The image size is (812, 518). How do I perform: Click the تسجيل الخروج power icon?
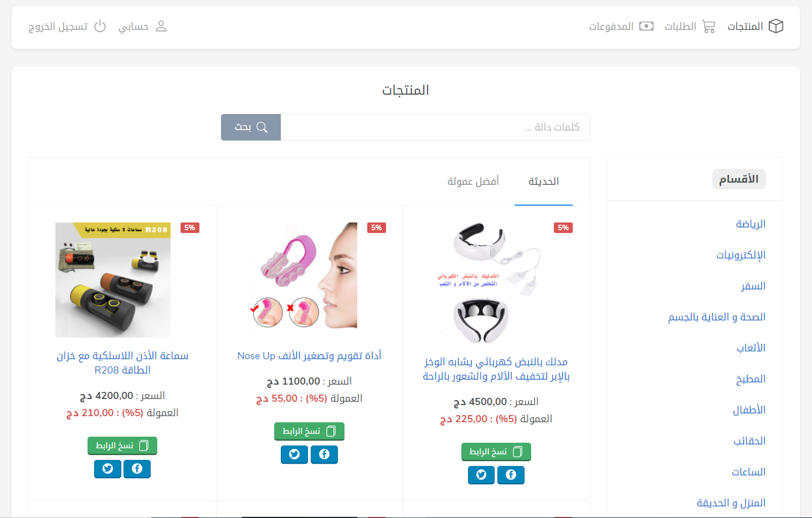tap(100, 26)
